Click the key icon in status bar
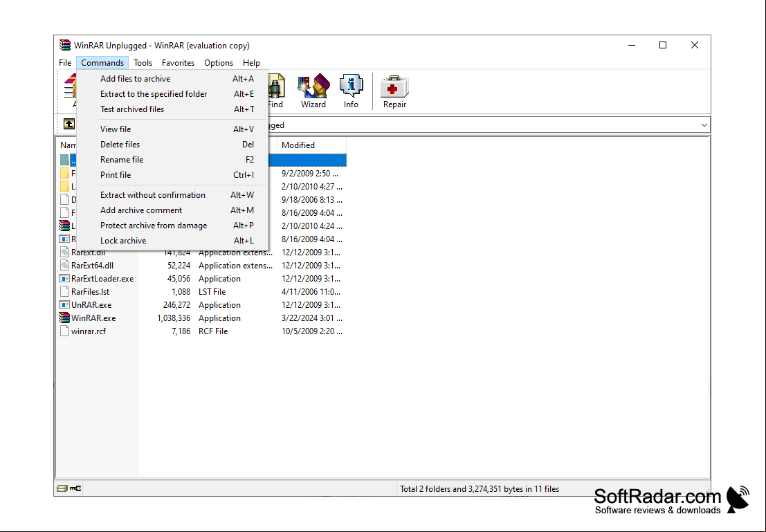766x532 pixels. 75,488
